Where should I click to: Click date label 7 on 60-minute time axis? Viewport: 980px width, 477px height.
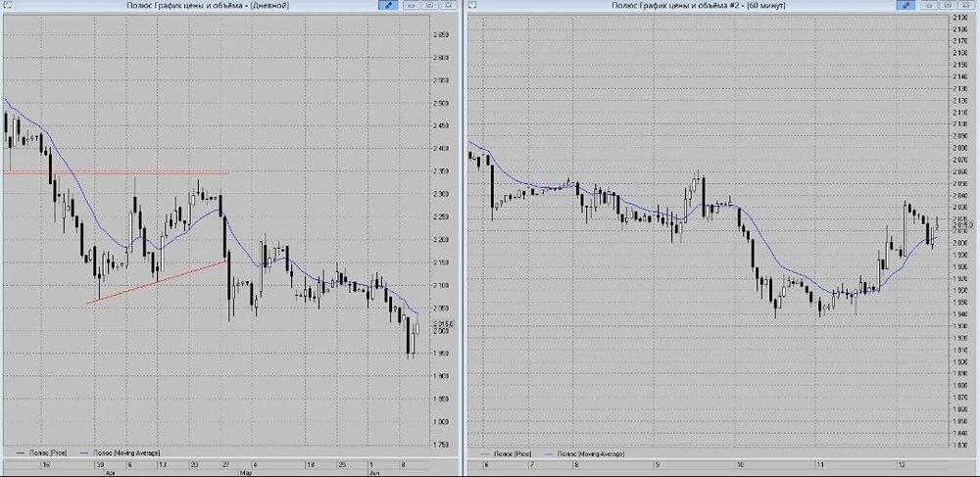coord(531,466)
